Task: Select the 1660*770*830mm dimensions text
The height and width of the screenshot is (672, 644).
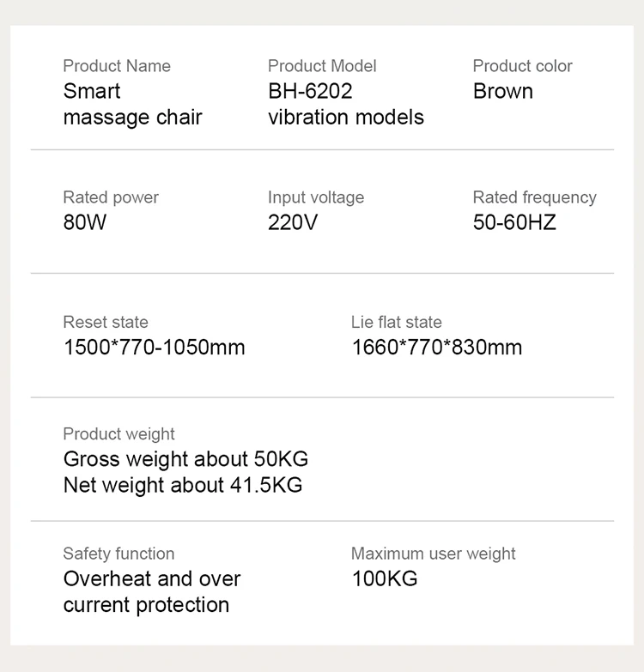Action: (x=437, y=348)
